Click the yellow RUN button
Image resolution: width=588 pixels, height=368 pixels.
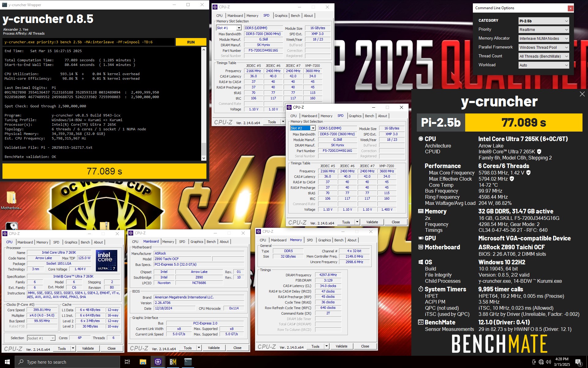pos(191,42)
